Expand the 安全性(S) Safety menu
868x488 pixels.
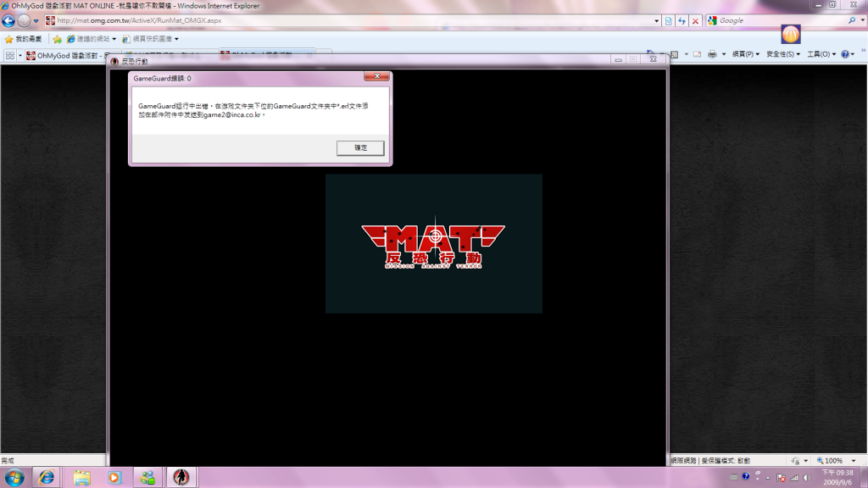coord(783,54)
